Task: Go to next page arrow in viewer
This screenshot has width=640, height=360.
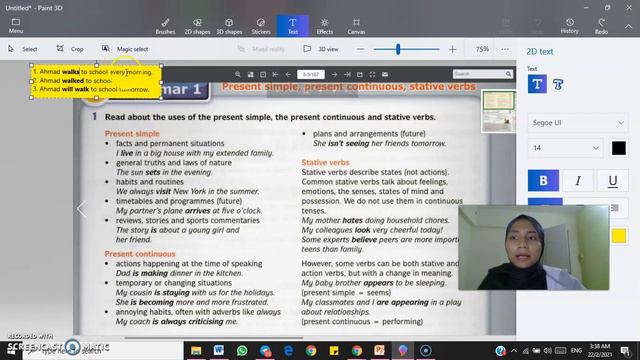Action: 334,74
